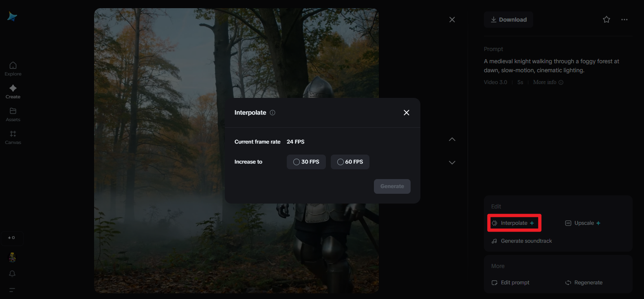Click the Generate button in Interpolate dialog
The width and height of the screenshot is (644, 299).
pyautogui.click(x=392, y=186)
